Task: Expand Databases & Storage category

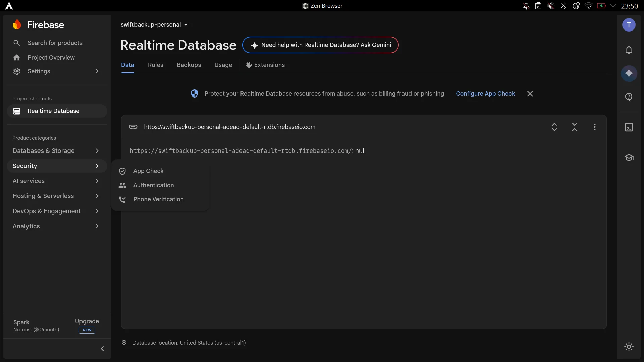Action: (57, 151)
